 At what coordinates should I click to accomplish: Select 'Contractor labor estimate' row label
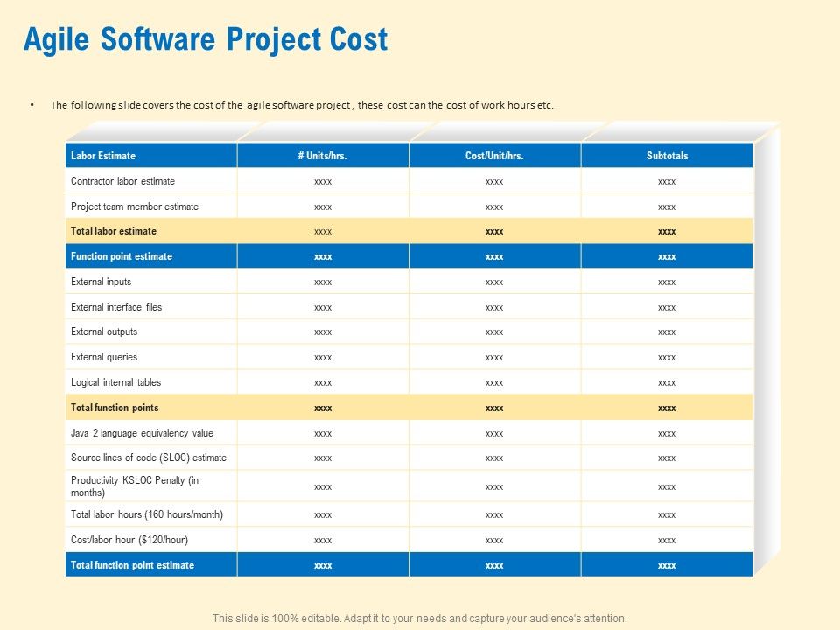pos(122,181)
